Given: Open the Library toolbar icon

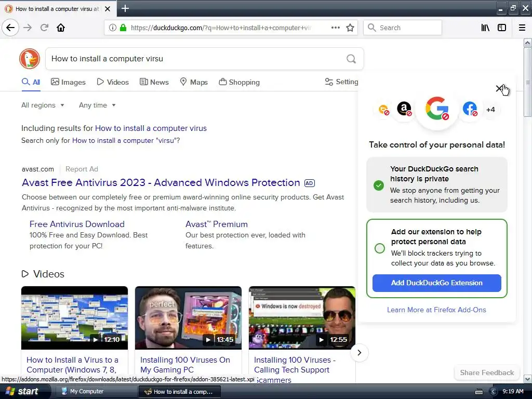Looking at the screenshot, I should (485, 28).
